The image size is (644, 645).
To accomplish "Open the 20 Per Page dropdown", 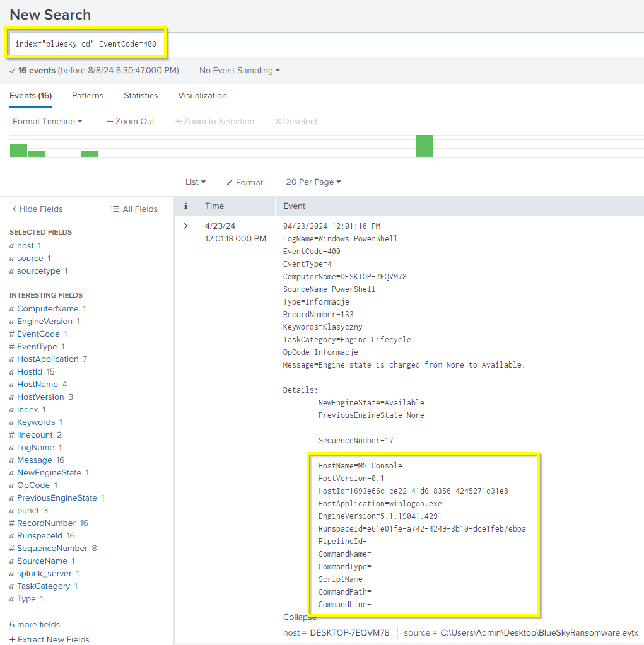I will [313, 182].
